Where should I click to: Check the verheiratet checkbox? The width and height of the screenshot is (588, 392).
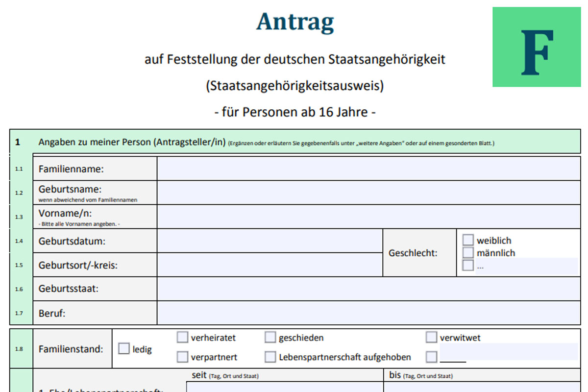point(182,337)
